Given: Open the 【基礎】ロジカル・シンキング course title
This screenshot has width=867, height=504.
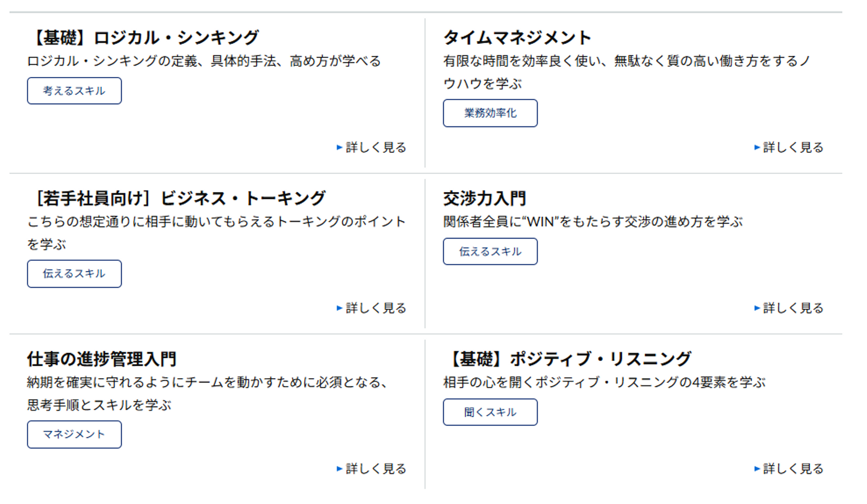Looking at the screenshot, I should (143, 38).
